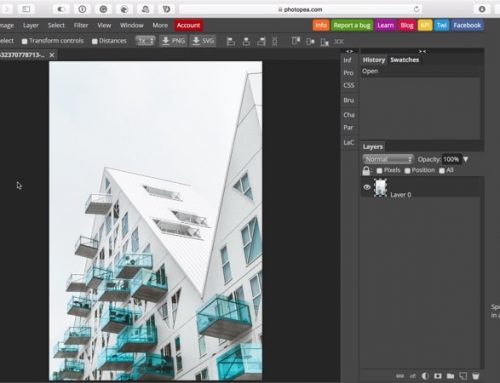The width and height of the screenshot is (500, 383).
Task: Click the new folder icon in Layers
Action: click(450, 376)
